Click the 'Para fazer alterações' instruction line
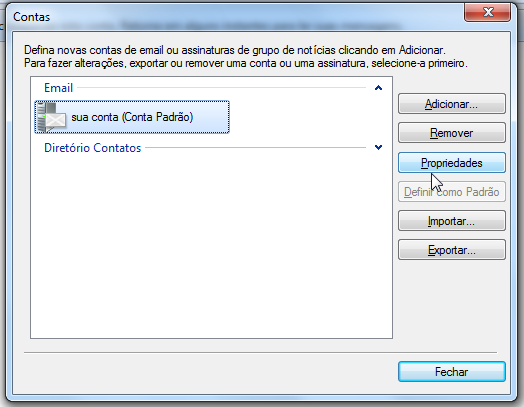 246,63
